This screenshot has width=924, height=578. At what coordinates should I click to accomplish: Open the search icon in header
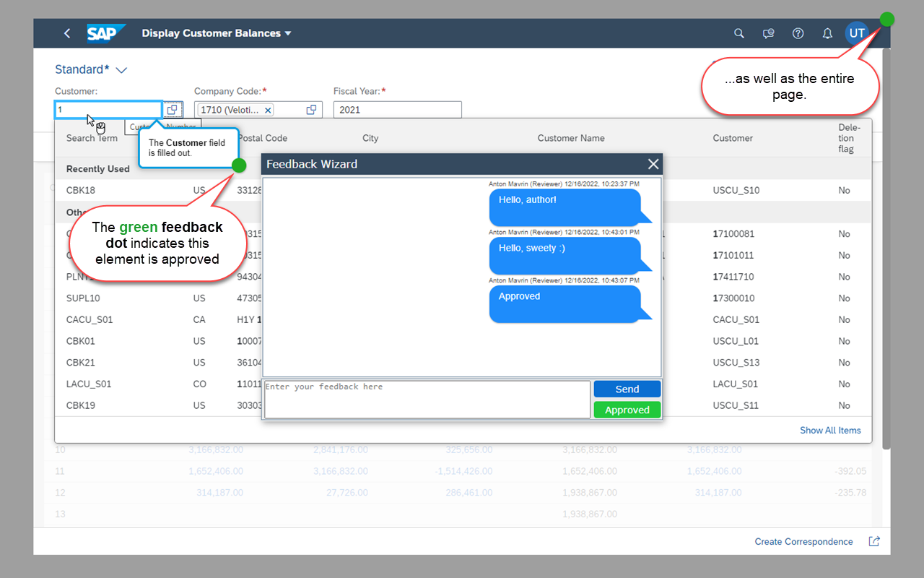(739, 33)
